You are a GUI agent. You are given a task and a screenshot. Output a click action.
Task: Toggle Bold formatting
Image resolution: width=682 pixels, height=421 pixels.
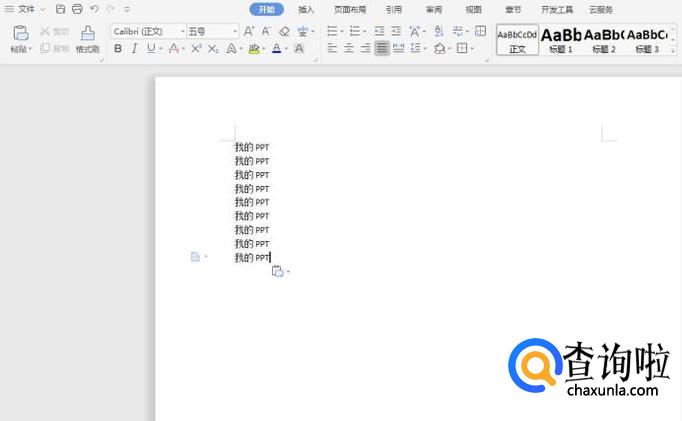coord(118,48)
